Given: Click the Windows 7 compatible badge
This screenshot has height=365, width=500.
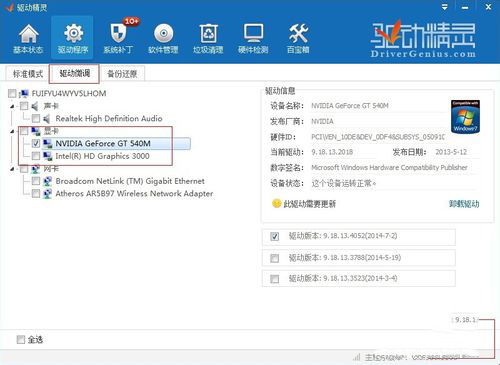Looking at the screenshot, I should 465,117.
